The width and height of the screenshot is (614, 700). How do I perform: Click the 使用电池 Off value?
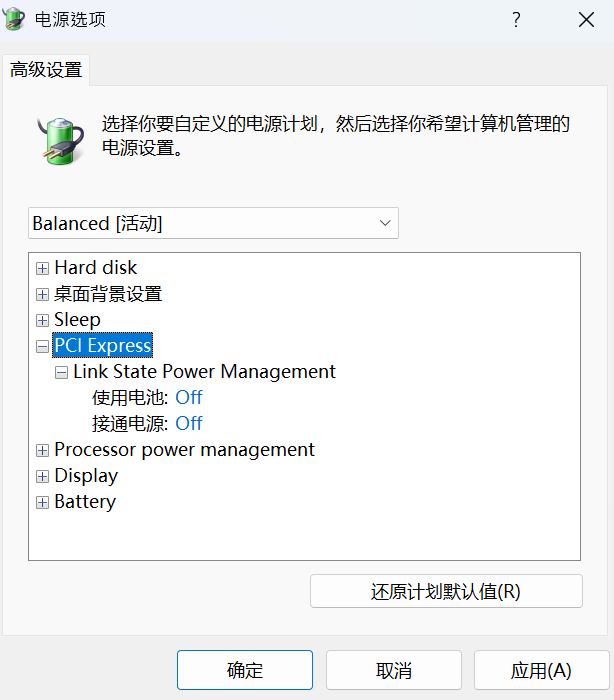pos(189,398)
